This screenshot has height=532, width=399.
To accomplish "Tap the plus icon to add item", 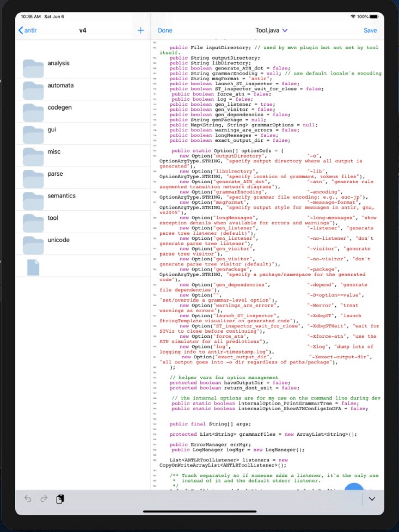I will click(140, 30).
